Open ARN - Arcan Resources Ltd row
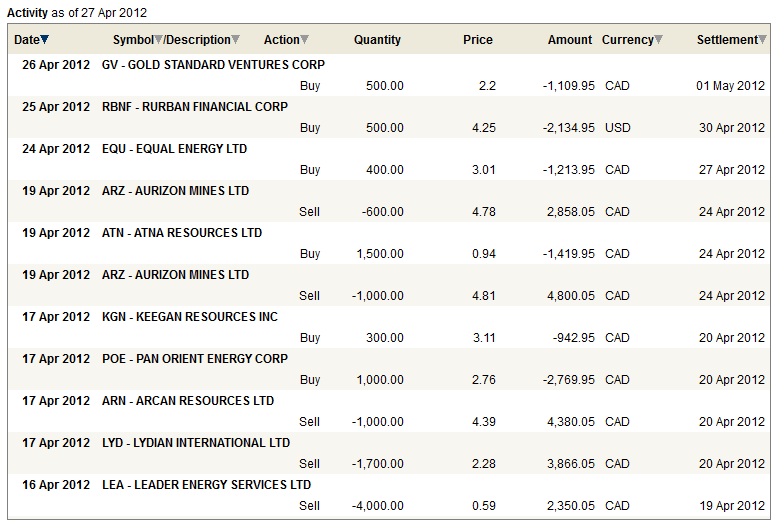Image resolution: width=777 pixels, height=524 pixels. [187, 401]
